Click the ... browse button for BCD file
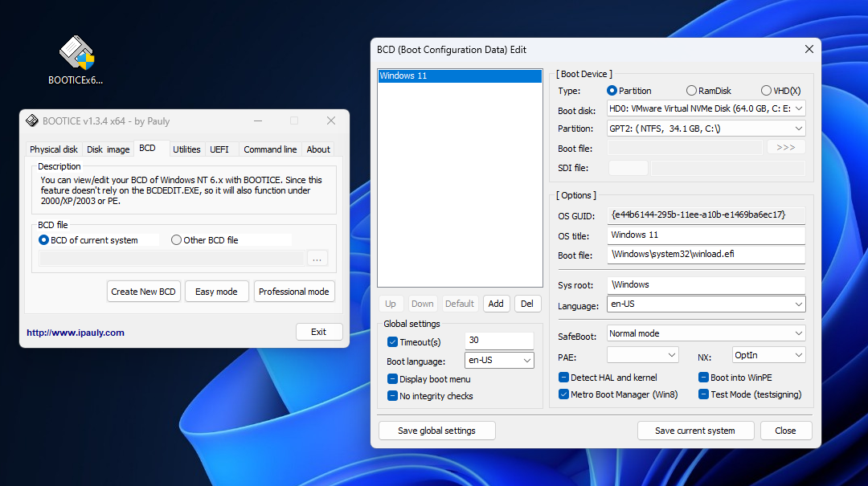Viewport: 868px width, 486px height. tap(317, 259)
